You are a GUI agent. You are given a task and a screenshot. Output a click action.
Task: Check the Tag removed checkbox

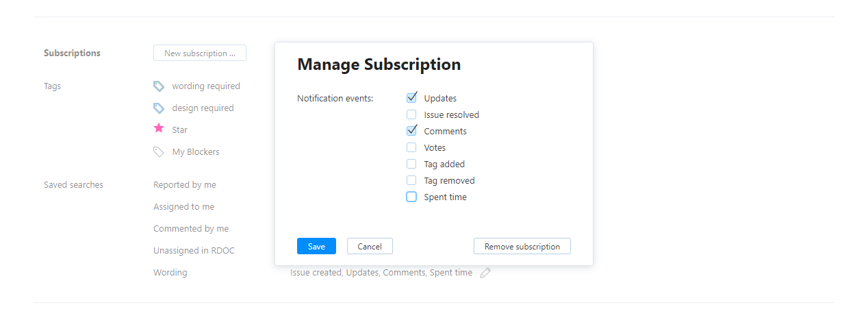[x=411, y=180]
